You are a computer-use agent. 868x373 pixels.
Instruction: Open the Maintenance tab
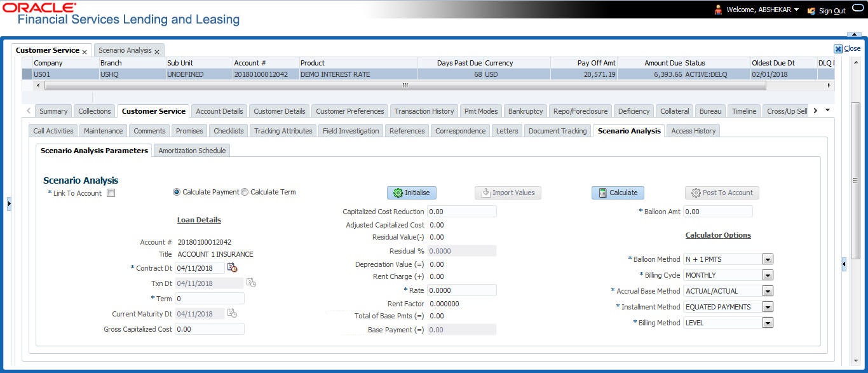tap(104, 131)
